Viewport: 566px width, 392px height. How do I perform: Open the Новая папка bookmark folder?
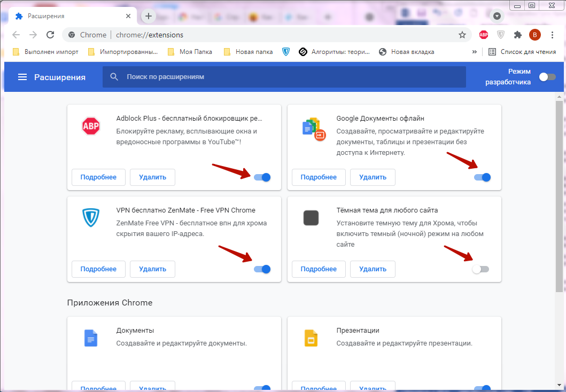pyautogui.click(x=249, y=52)
